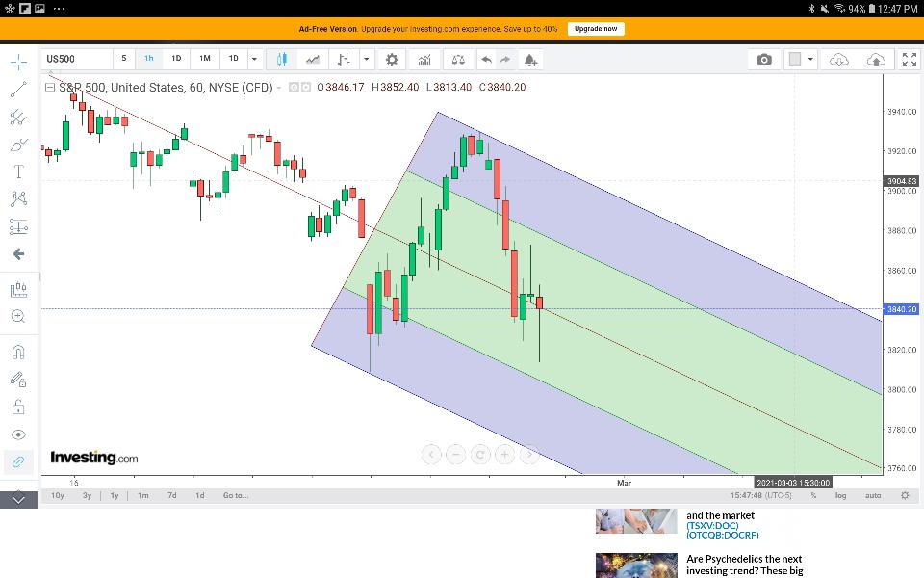Select the 7d date range
This screenshot has width=924, height=578.
pos(172,495)
